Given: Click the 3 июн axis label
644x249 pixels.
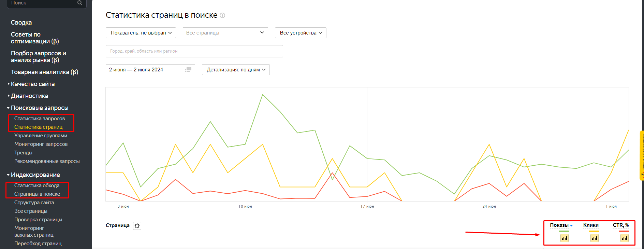Looking at the screenshot, I should click(x=123, y=206).
